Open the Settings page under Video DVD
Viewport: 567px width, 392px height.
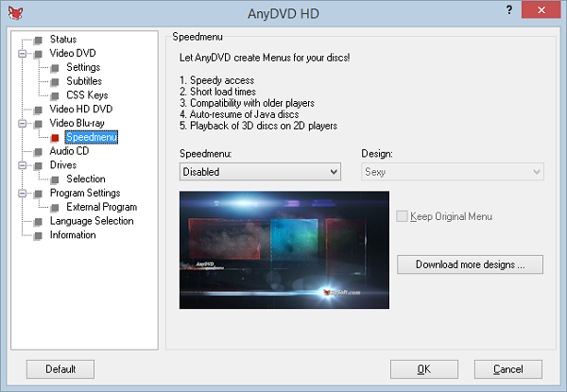(x=83, y=67)
